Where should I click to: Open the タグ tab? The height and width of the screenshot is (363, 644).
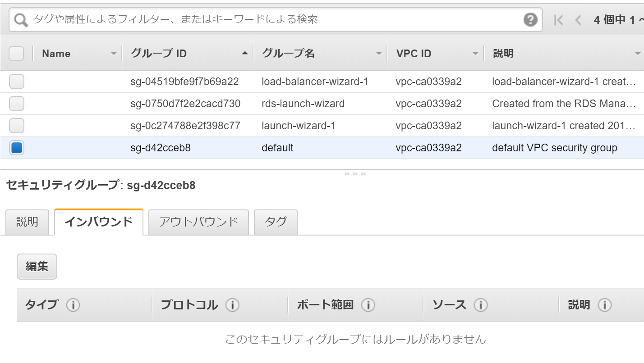276,222
